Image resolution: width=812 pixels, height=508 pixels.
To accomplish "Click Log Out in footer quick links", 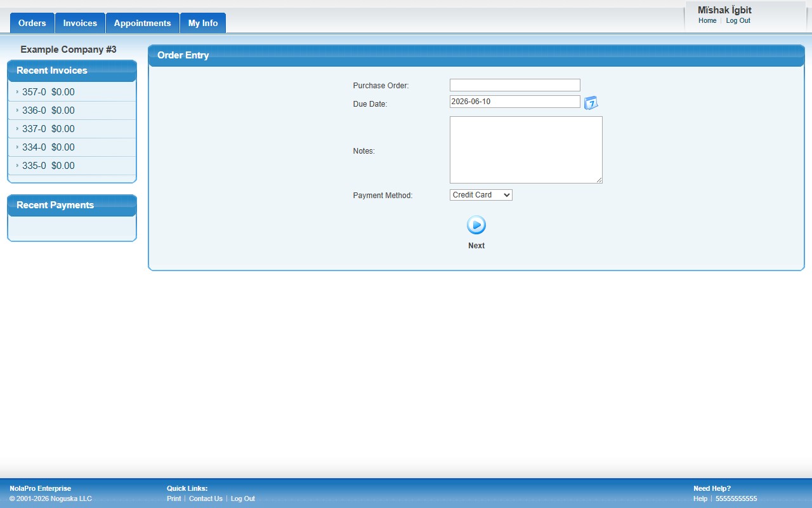I will point(243,498).
